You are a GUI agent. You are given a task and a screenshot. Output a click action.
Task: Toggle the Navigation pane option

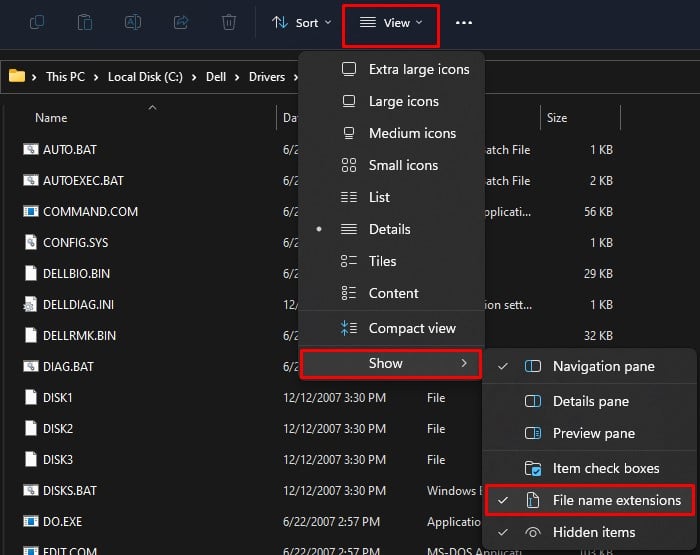[603, 366]
